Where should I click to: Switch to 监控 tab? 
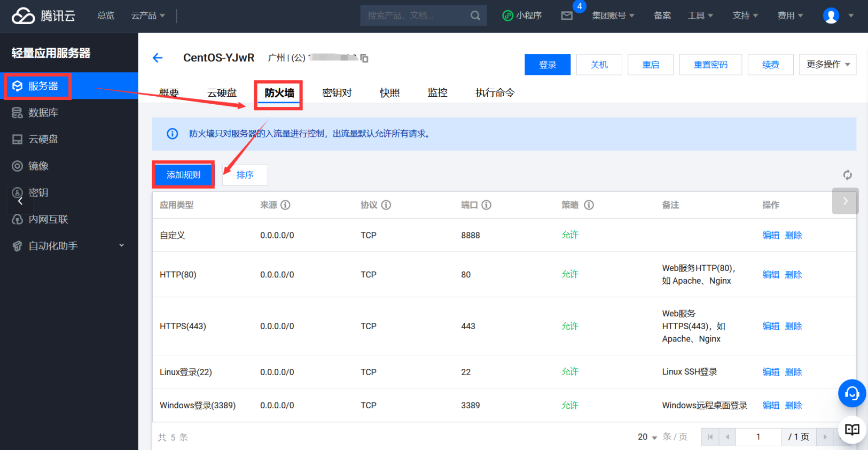pyautogui.click(x=437, y=93)
